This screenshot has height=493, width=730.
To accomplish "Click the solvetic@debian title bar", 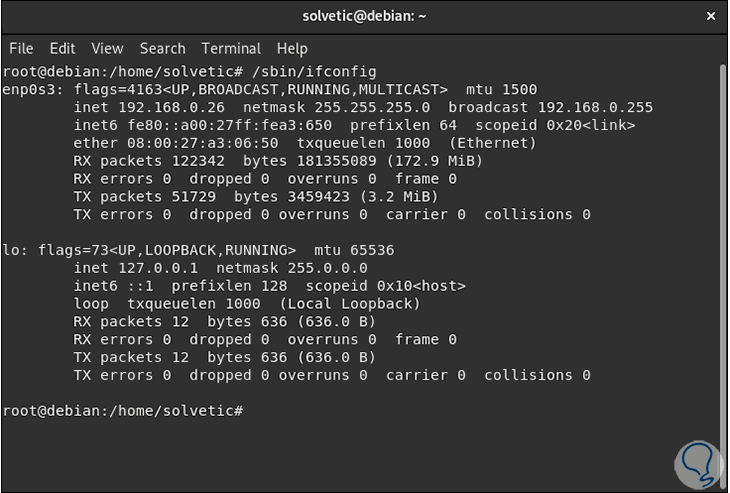I will coord(365,16).
